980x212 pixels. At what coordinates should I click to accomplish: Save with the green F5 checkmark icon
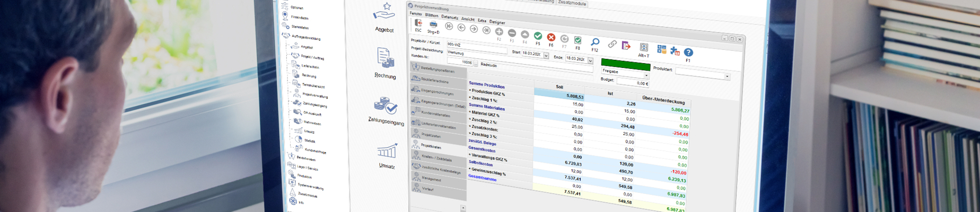coord(538,36)
